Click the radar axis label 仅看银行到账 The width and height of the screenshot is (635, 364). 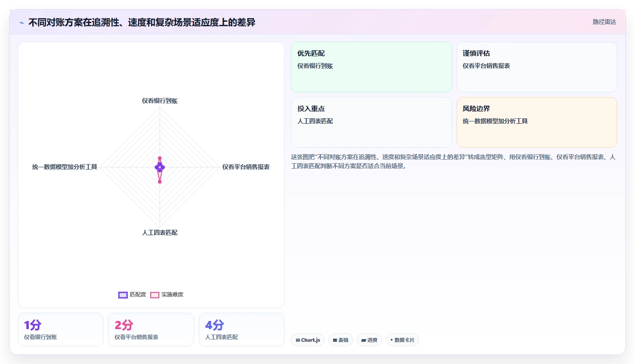pos(160,101)
